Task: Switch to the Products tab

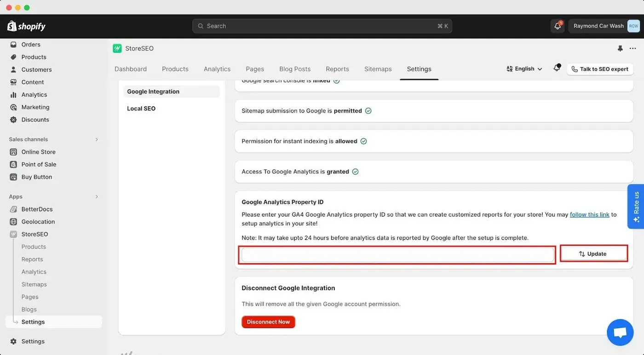Action: (175, 69)
